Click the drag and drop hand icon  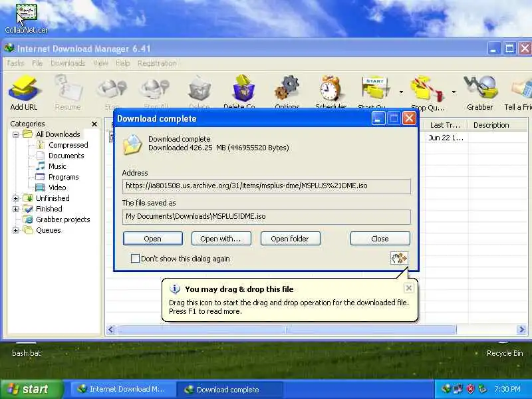coord(399,258)
